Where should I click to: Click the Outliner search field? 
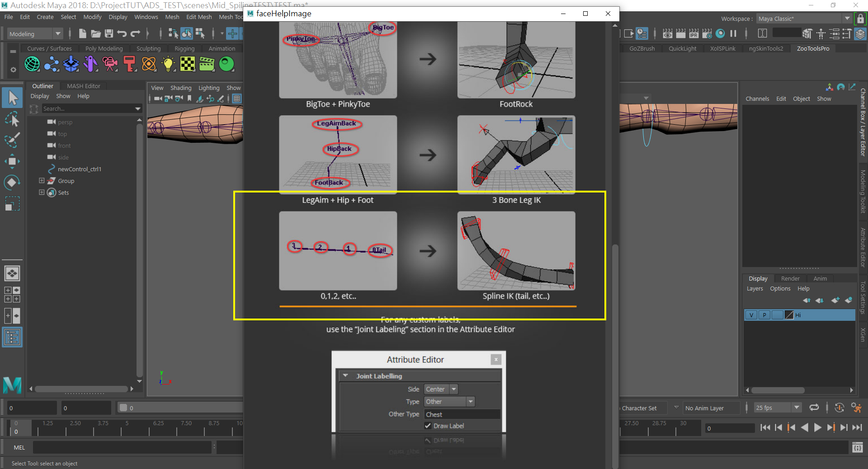[88, 108]
